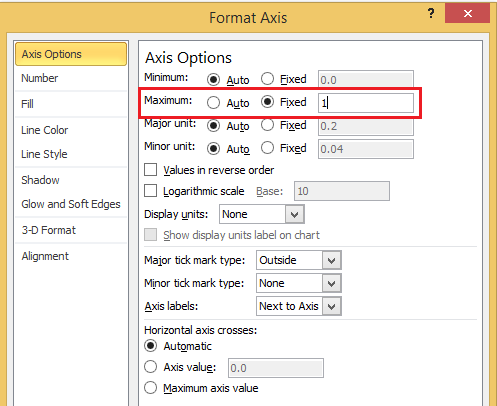Click the help question mark icon
497x406 pixels.
pos(431,14)
